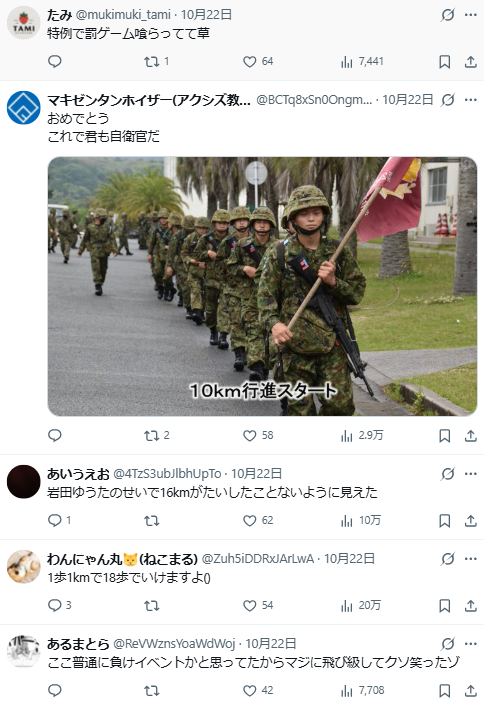Viewport: 484px width, 707px height.
Task: Open @4TzS3ubJlbhUpTo profile handle
Action: 167,474
